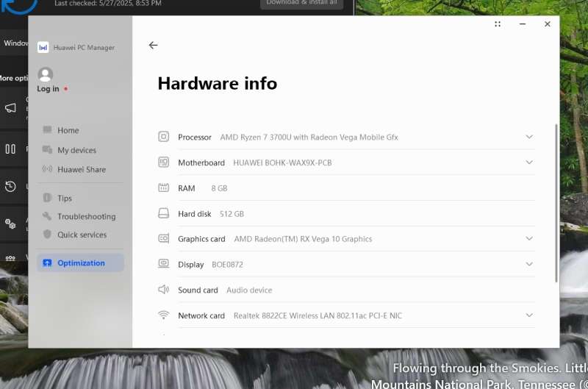588x389 pixels.
Task: Select My devices in the sidebar
Action: (76, 150)
